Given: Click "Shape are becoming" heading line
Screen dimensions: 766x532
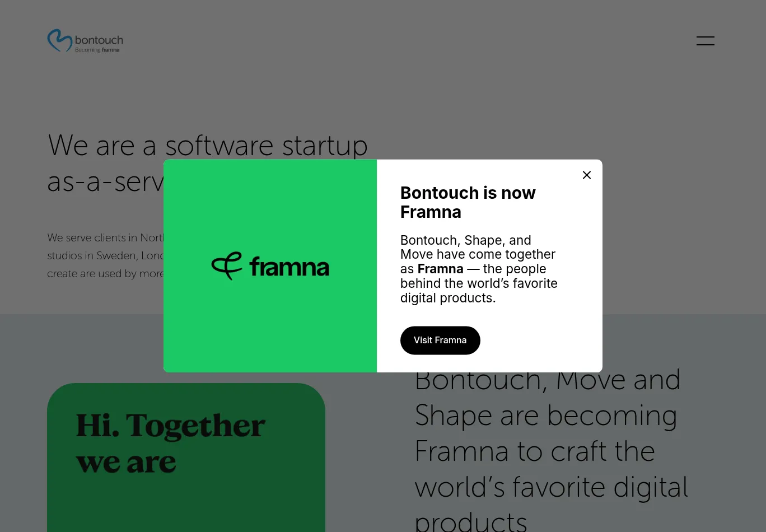Looking at the screenshot, I should point(545,416).
